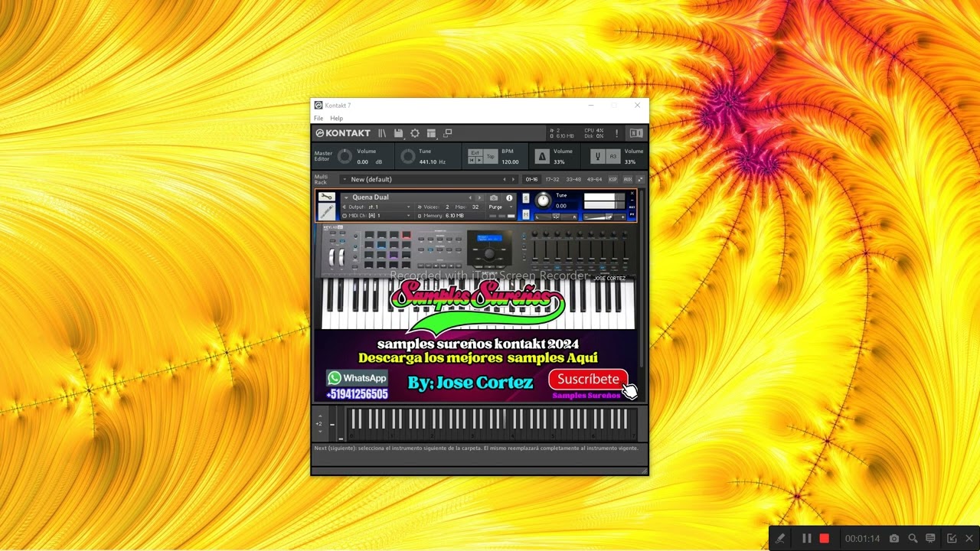Click the Max voices value 32
Viewport: 980px width, 551px height.
tap(475, 207)
